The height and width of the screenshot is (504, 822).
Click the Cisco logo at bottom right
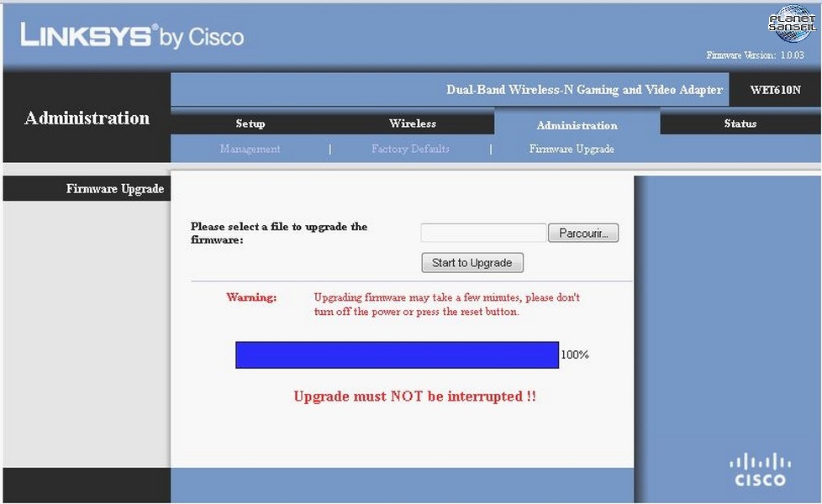coord(760,470)
